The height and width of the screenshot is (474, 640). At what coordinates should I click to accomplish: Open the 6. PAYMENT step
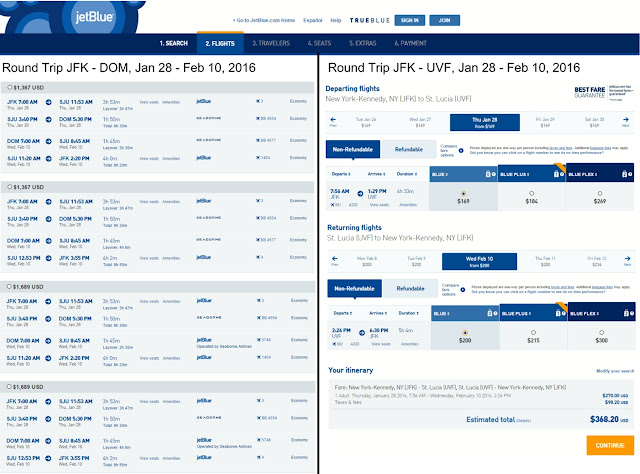click(410, 43)
